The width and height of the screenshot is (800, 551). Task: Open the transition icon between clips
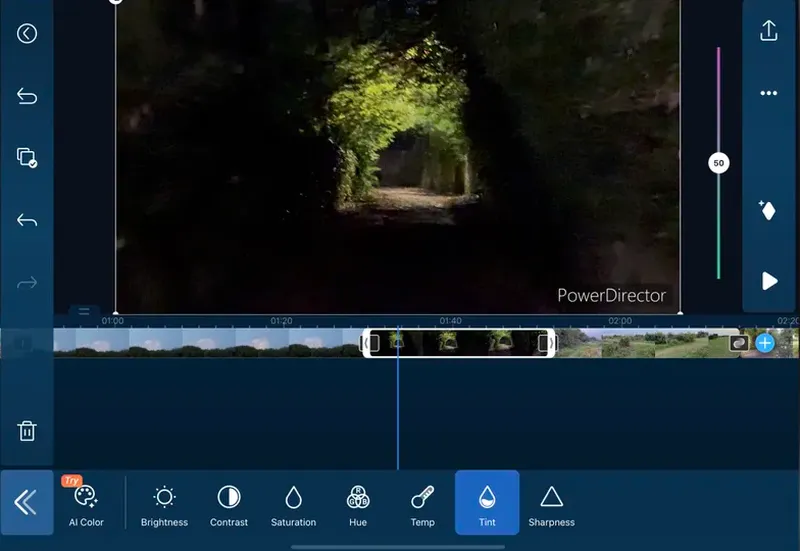[738, 343]
